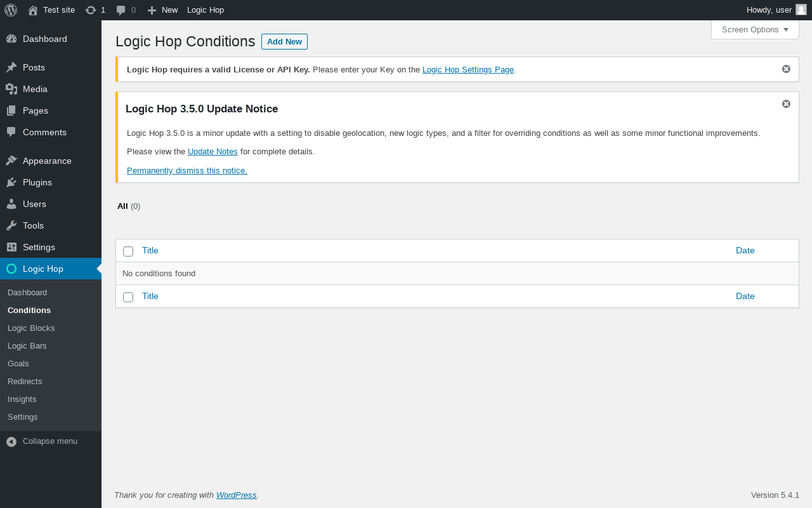Click the Logic Hop circle icon
This screenshot has width=812, height=508.
(11, 269)
